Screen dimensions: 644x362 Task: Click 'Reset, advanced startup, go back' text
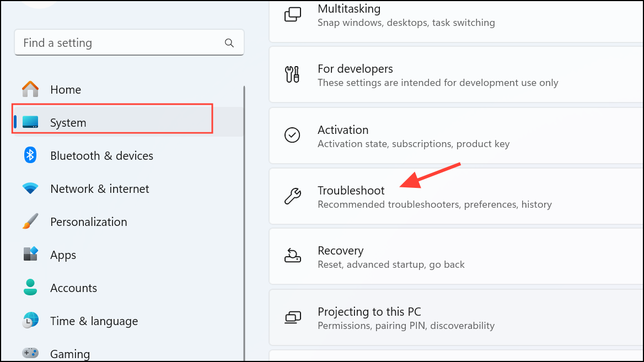tap(391, 264)
